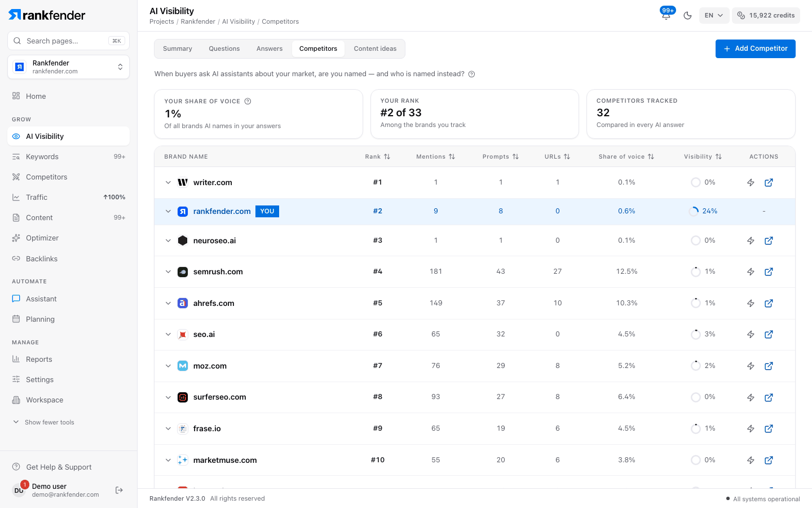Open the notifications bell
The image size is (812, 508).
click(666, 15)
